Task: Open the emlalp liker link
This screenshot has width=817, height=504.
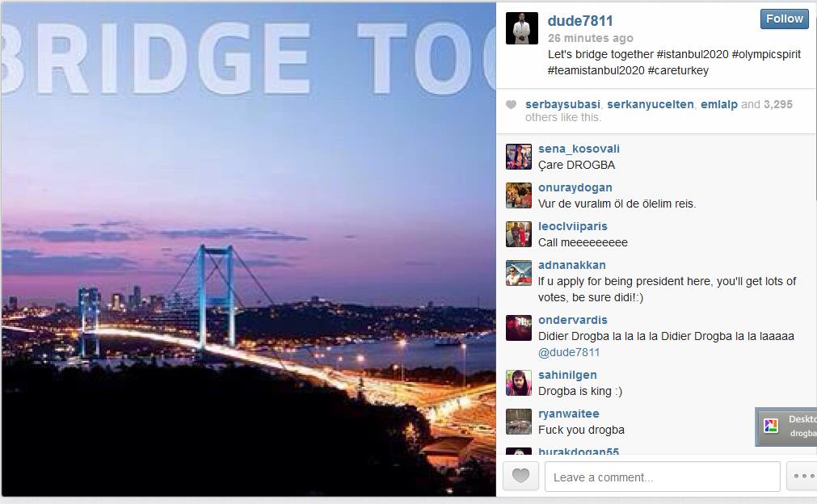Action: pos(718,104)
